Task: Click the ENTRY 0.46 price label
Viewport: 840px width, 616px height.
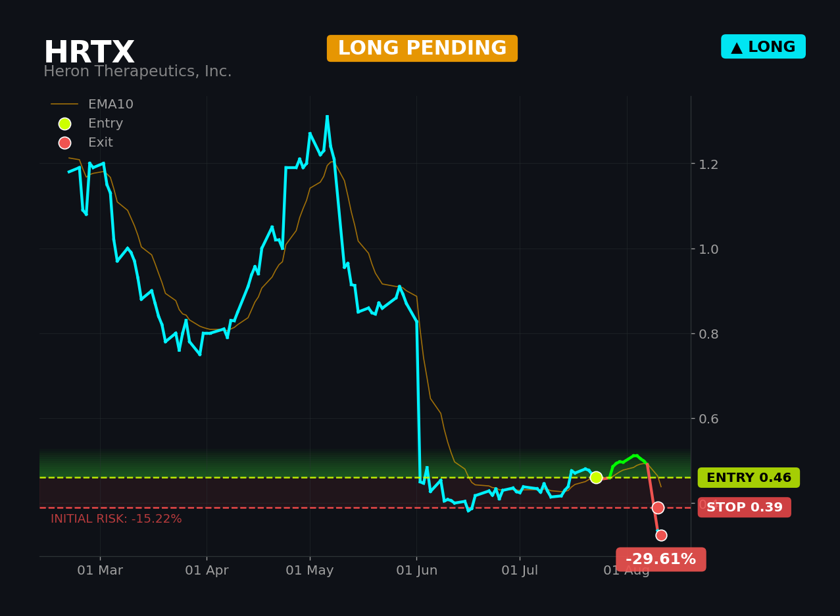Action: (749, 478)
